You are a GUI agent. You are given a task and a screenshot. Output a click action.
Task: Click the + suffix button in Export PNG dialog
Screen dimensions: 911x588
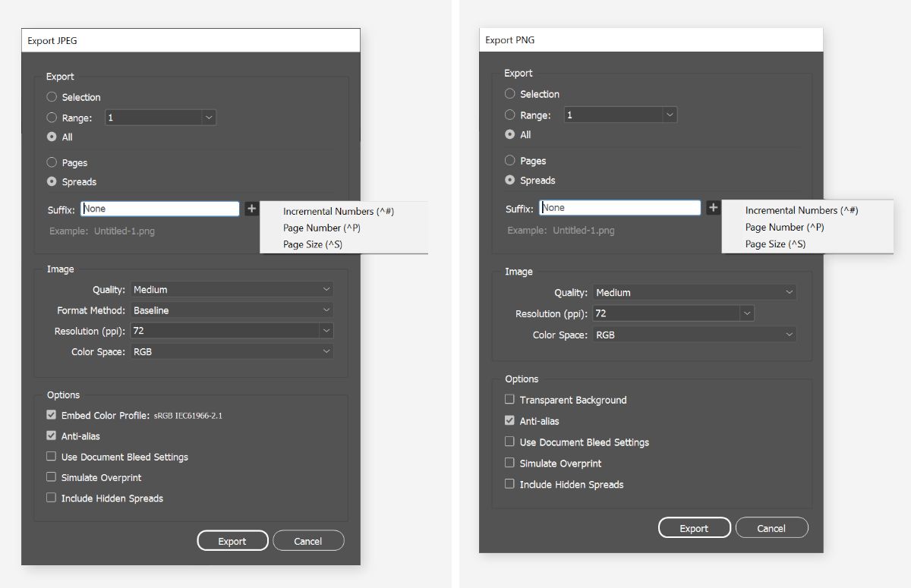coord(712,207)
